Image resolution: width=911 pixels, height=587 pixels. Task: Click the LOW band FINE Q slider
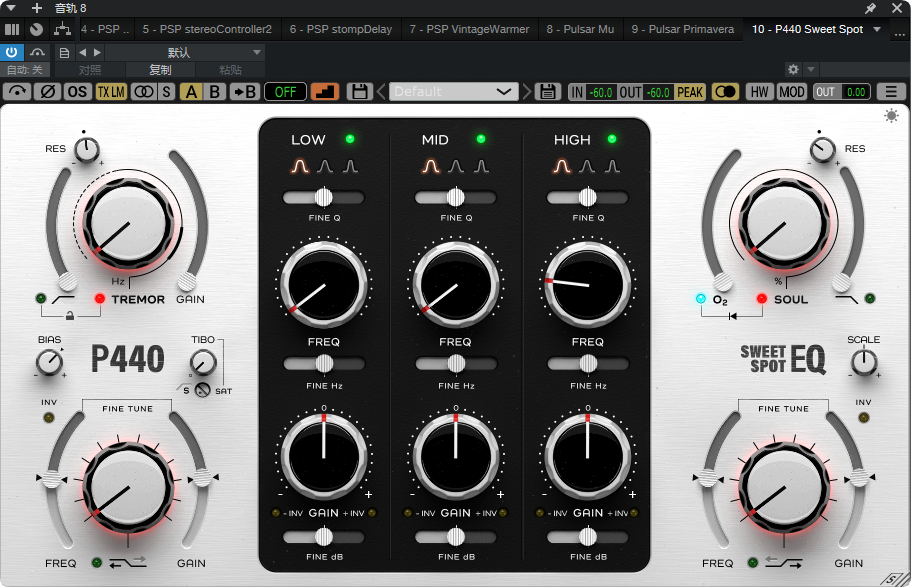tap(324, 198)
